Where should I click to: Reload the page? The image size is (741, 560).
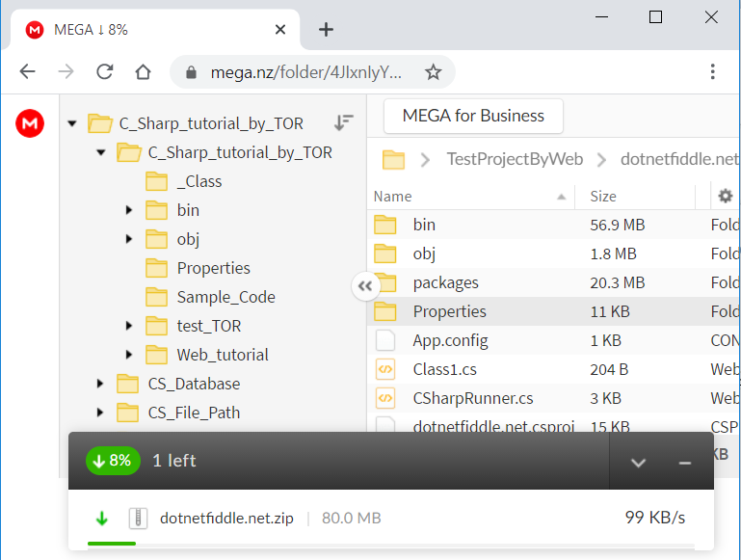click(104, 72)
